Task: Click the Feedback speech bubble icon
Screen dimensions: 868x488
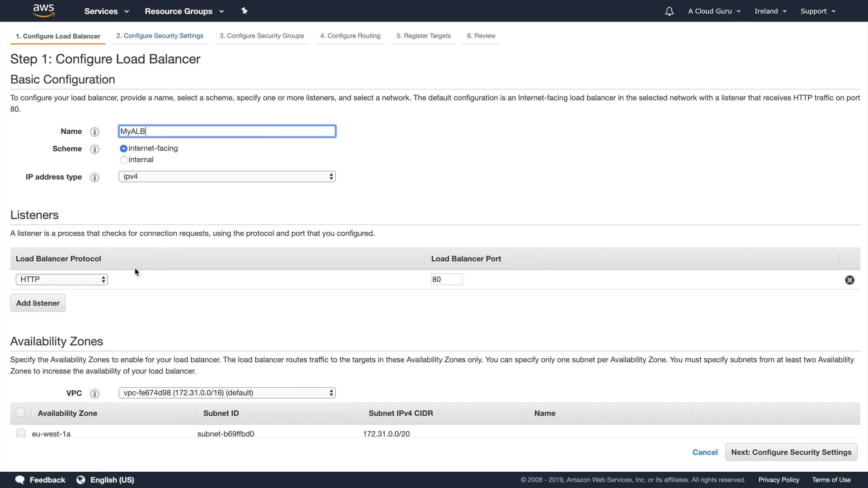Action: (20, 480)
